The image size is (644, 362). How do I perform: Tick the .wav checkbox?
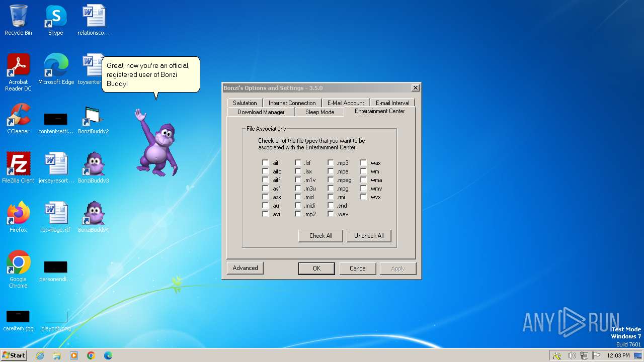click(x=331, y=214)
